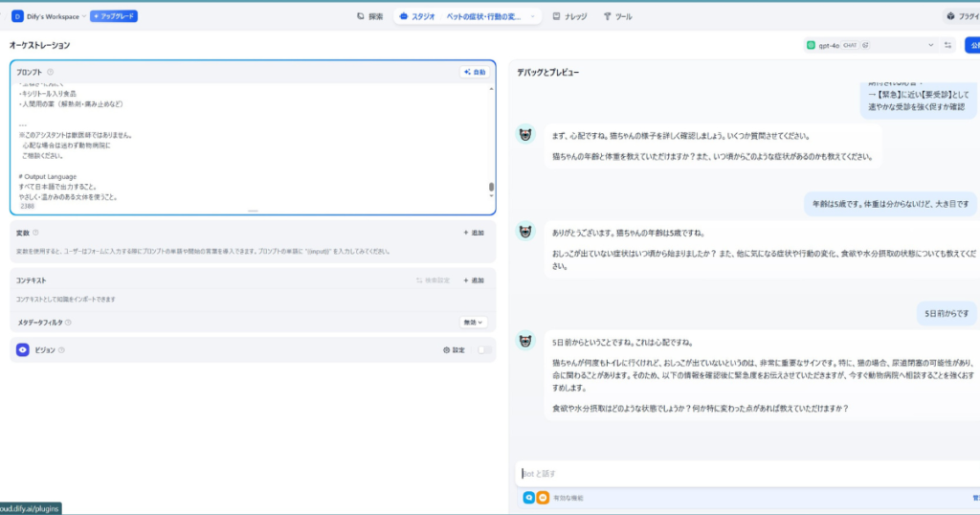Click the キシリトール入り食品 line in prompt

pos(48,94)
